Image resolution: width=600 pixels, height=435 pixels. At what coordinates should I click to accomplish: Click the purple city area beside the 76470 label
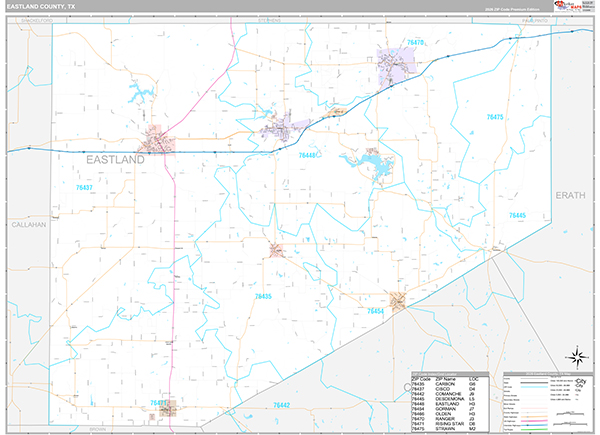coord(396,67)
